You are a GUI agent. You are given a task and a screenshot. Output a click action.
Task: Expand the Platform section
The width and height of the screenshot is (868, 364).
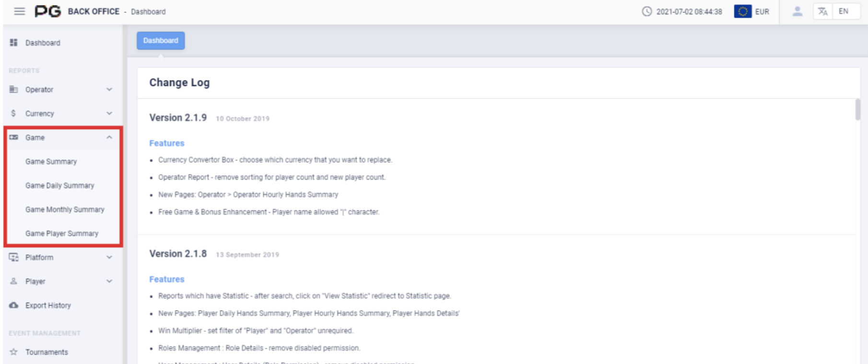(109, 257)
